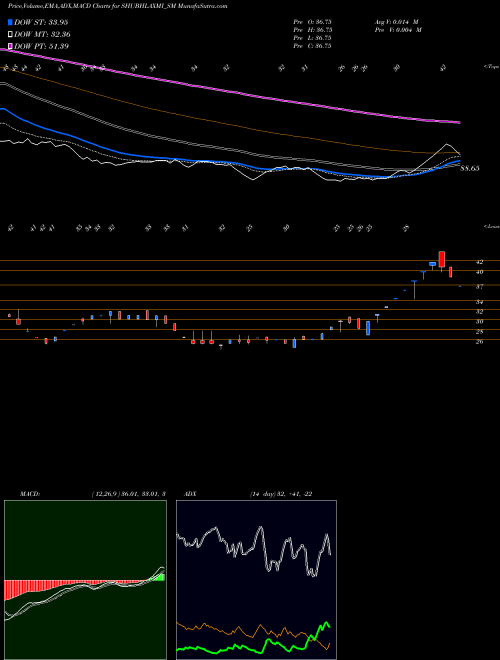The image size is (500, 660).
Task: Select the 'DOW PT: 51.39' legend text
Action: (x=41, y=46)
